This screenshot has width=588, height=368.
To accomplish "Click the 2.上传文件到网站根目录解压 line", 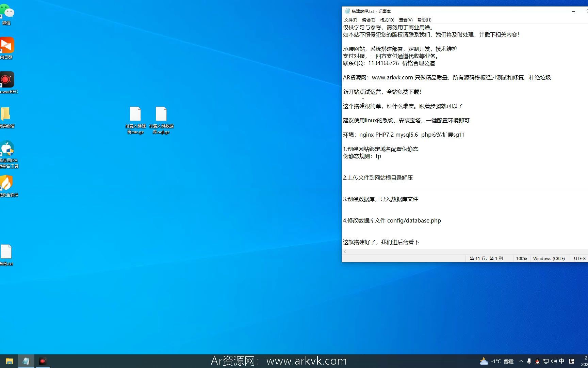I will tap(378, 178).
